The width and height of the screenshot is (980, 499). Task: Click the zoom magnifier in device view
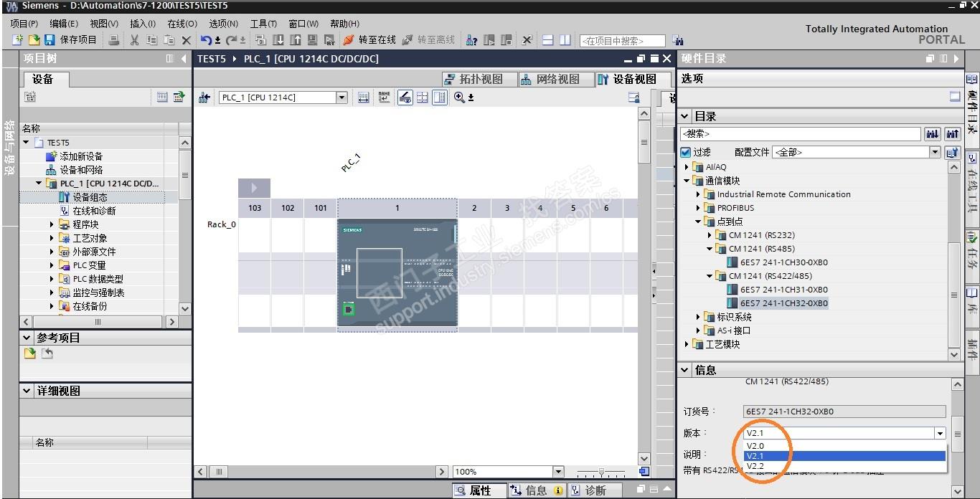pyautogui.click(x=459, y=98)
